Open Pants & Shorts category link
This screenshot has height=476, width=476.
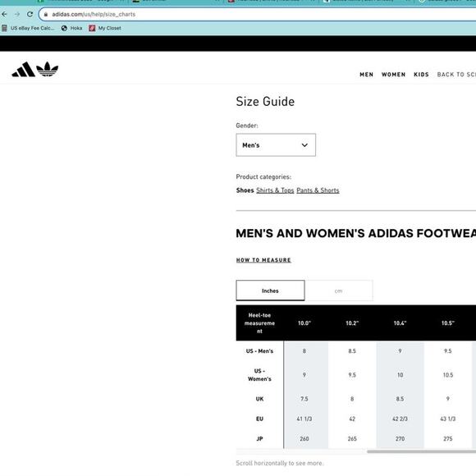[318, 190]
